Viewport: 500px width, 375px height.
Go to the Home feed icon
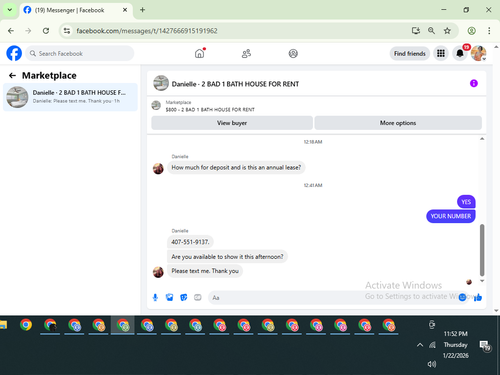(x=199, y=53)
